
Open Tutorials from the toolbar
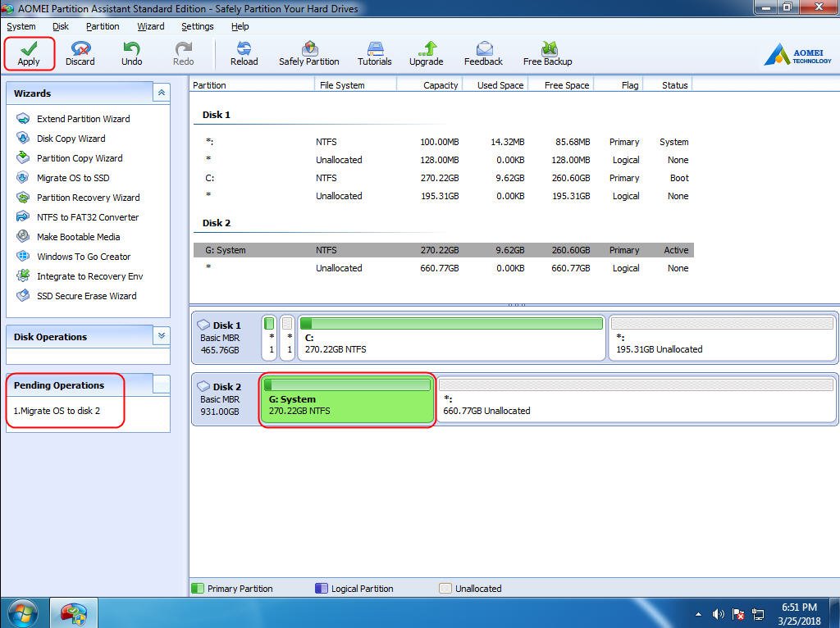tap(375, 53)
